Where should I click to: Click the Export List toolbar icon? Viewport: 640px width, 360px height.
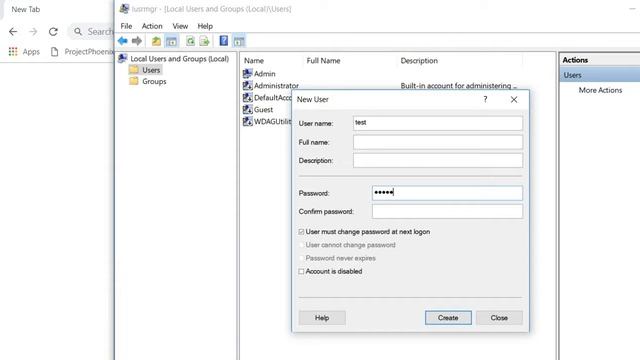[204, 41]
